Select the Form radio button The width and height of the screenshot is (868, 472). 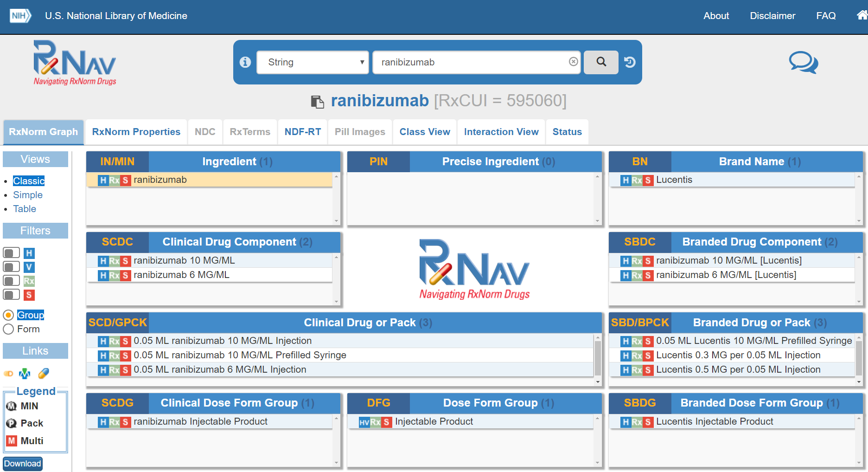pos(8,329)
